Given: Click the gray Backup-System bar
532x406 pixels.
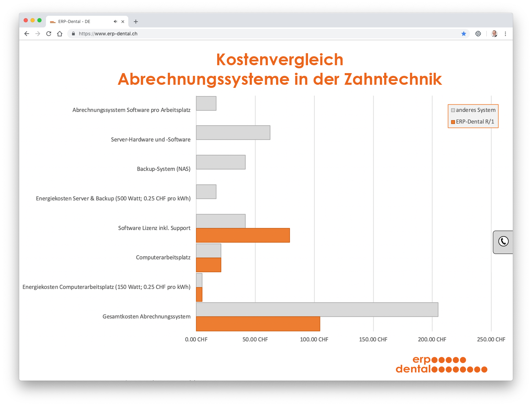Looking at the screenshot, I should 221,162.
